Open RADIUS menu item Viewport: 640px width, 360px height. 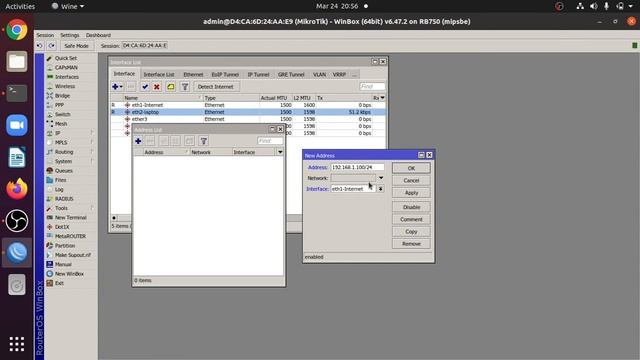64,199
